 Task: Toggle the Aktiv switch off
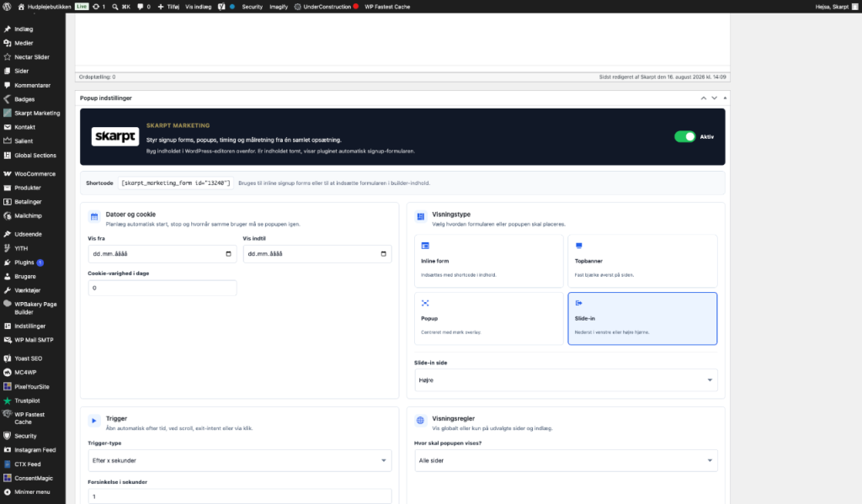(685, 136)
